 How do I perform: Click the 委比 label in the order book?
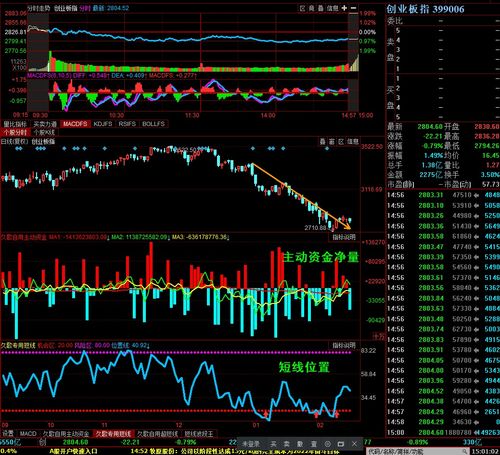[395, 21]
